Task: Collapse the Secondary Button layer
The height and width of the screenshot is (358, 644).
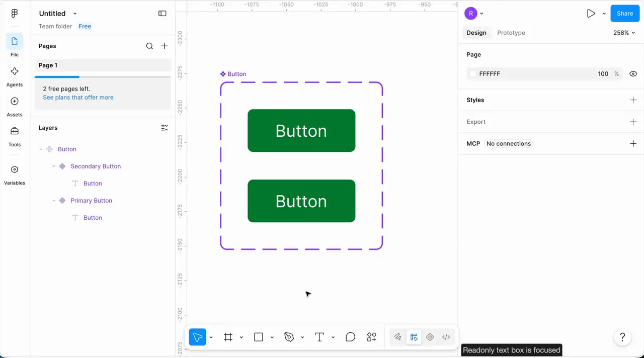Action: tap(54, 166)
